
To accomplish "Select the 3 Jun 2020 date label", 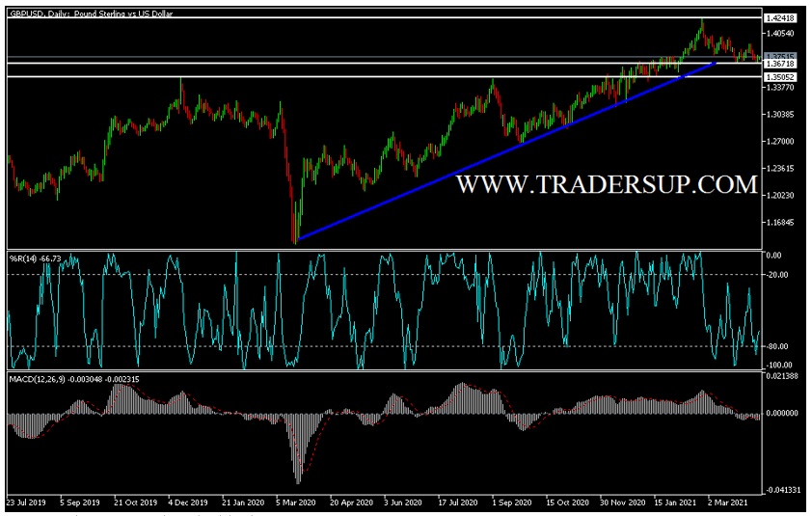I will coord(403,502).
